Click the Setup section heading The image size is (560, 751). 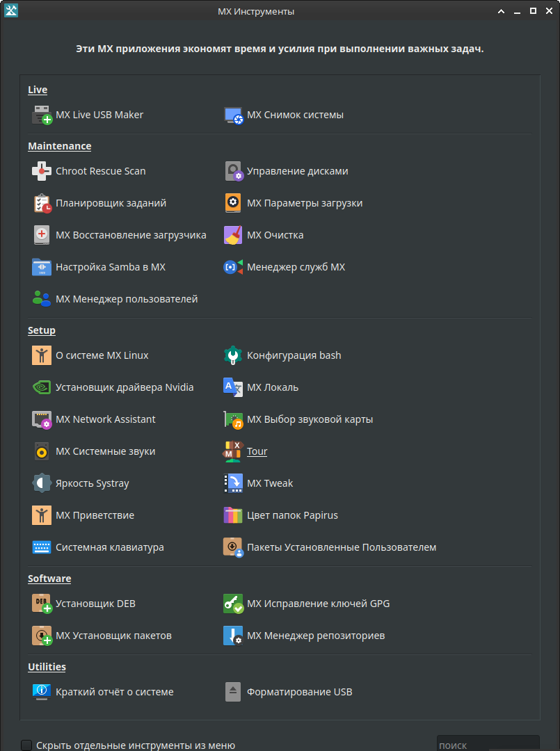coord(42,330)
